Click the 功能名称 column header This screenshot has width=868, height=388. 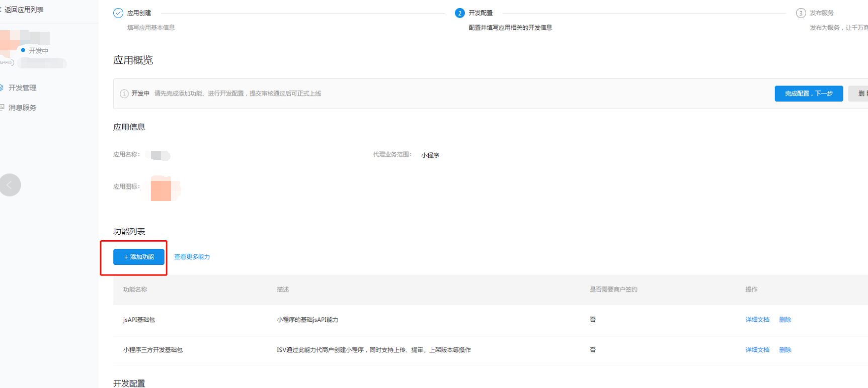click(135, 289)
